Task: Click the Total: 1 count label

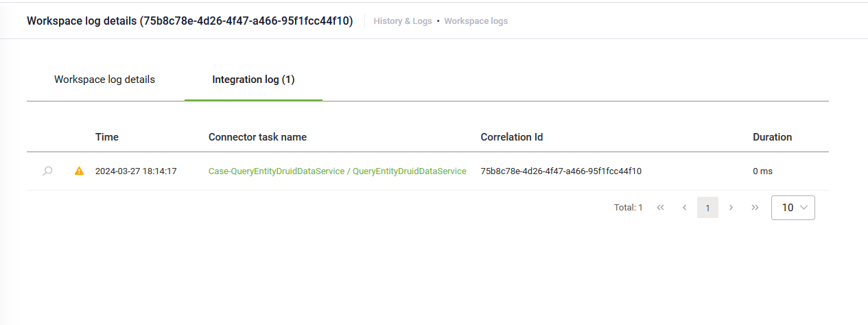Action: (629, 207)
